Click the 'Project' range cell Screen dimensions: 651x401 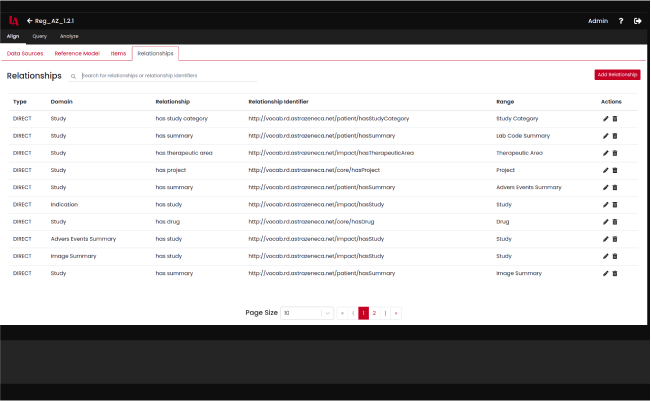(505, 170)
